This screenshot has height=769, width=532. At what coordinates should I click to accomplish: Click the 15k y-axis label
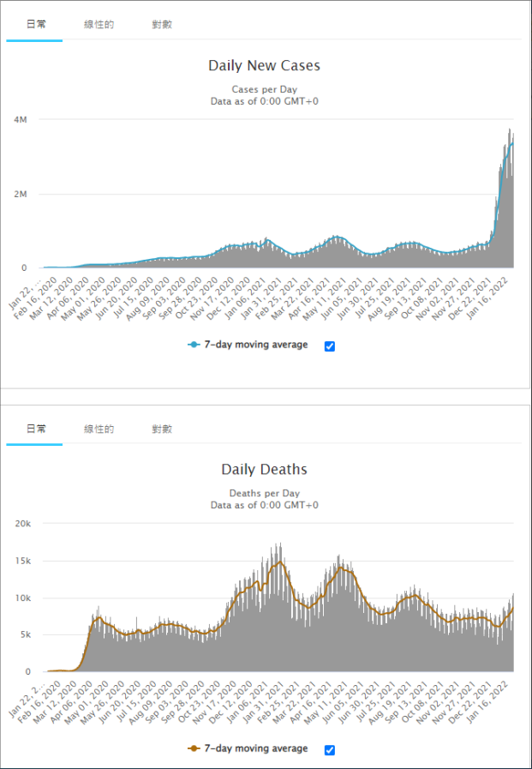point(23,561)
